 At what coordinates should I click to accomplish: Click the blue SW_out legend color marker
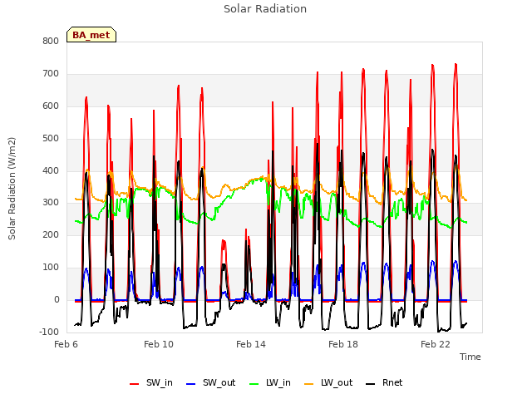pyautogui.click(x=191, y=384)
